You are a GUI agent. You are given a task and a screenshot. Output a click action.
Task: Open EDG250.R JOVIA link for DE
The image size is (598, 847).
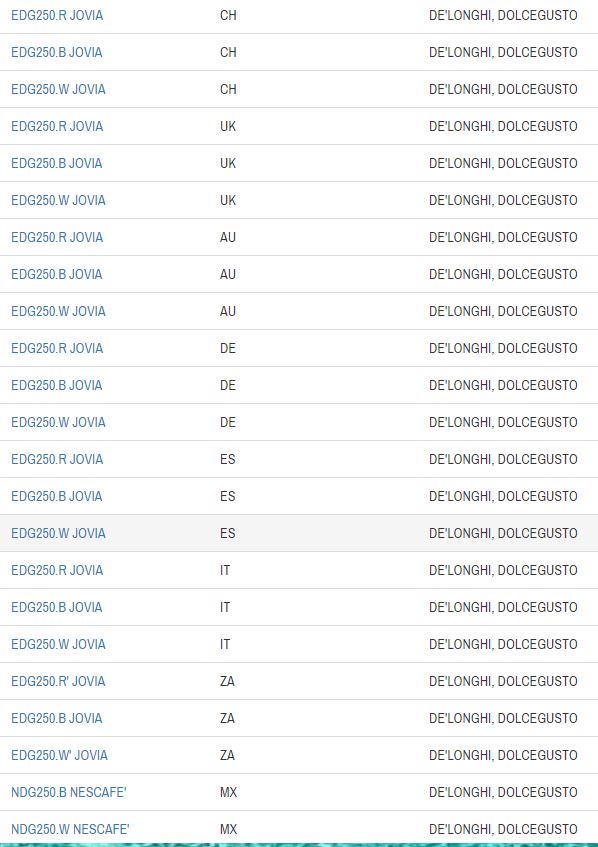click(x=57, y=348)
